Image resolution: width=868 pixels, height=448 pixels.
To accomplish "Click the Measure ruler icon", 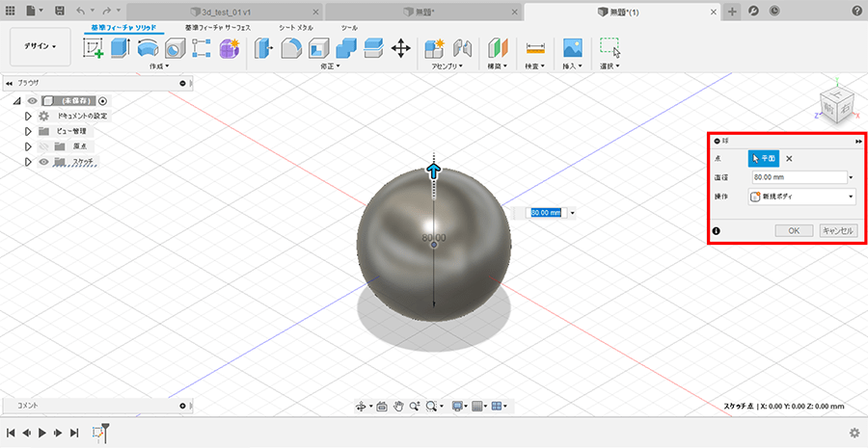I will click(x=535, y=48).
